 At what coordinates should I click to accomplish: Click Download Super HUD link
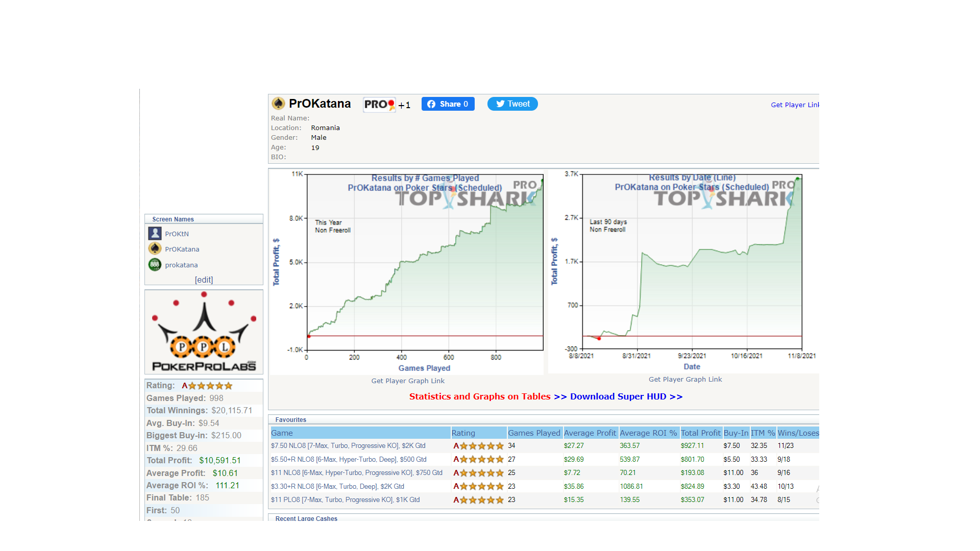[x=626, y=397]
